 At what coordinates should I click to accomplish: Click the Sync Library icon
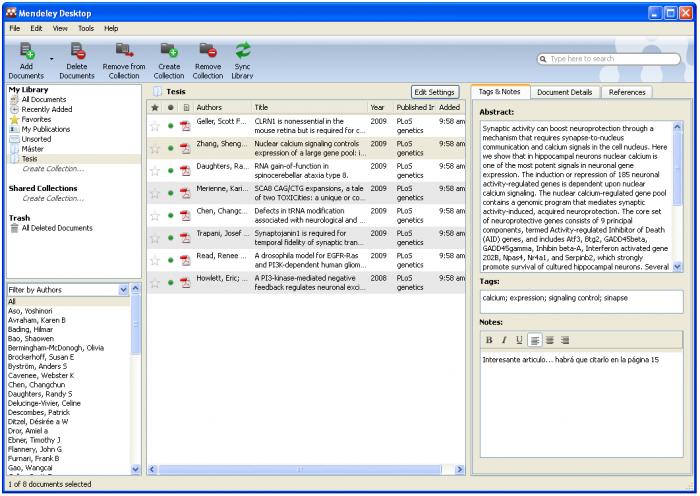[243, 51]
